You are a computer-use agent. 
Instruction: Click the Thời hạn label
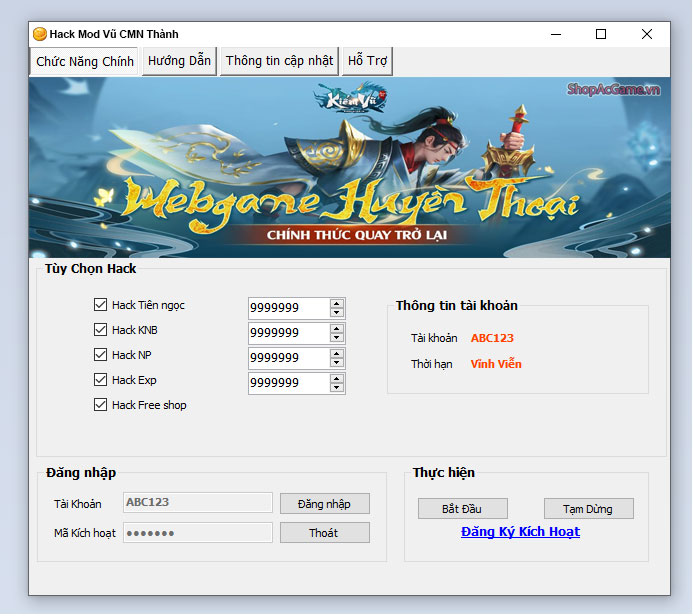(x=432, y=364)
